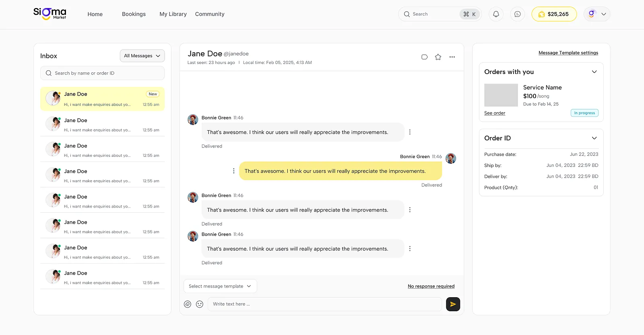The image size is (644, 335).
Task: Open options for the third Bonnie Green message
Action: (x=410, y=210)
